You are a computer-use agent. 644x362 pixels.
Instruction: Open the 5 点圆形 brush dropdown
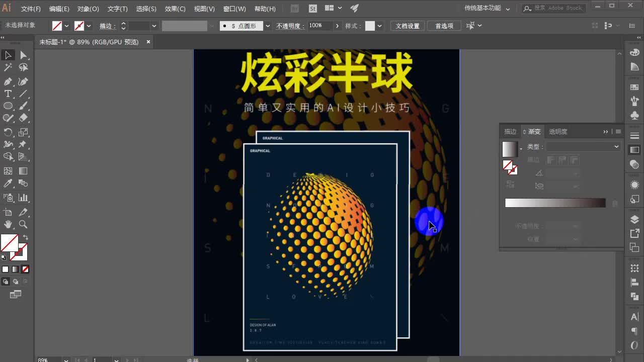click(x=268, y=26)
